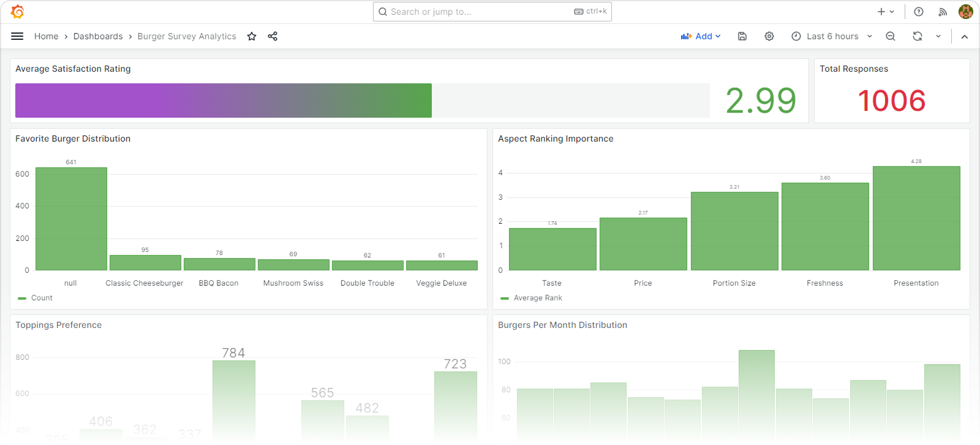Collapse the top toolbar with chevron
This screenshot has height=445, width=980.
click(965, 36)
